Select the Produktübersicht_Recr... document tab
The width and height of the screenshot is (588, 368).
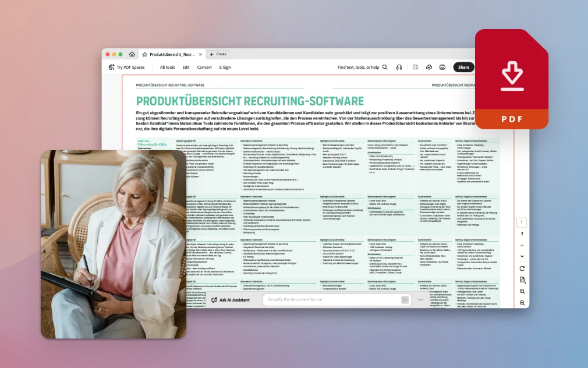pyautogui.click(x=172, y=54)
